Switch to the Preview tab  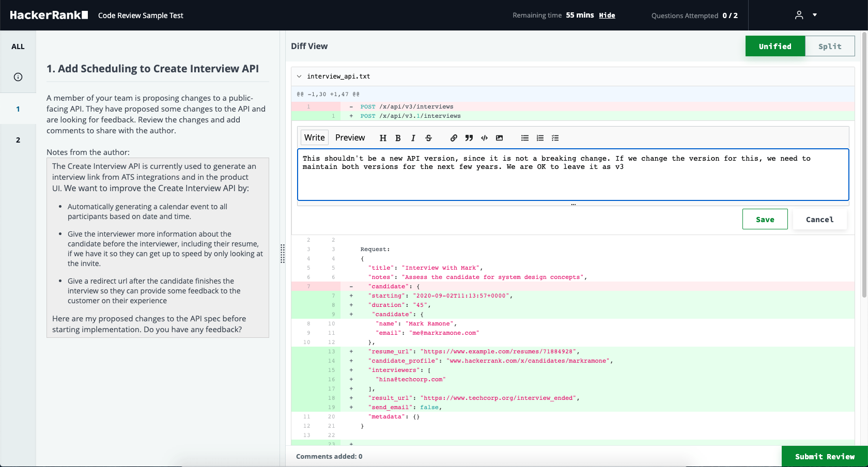pyautogui.click(x=350, y=137)
